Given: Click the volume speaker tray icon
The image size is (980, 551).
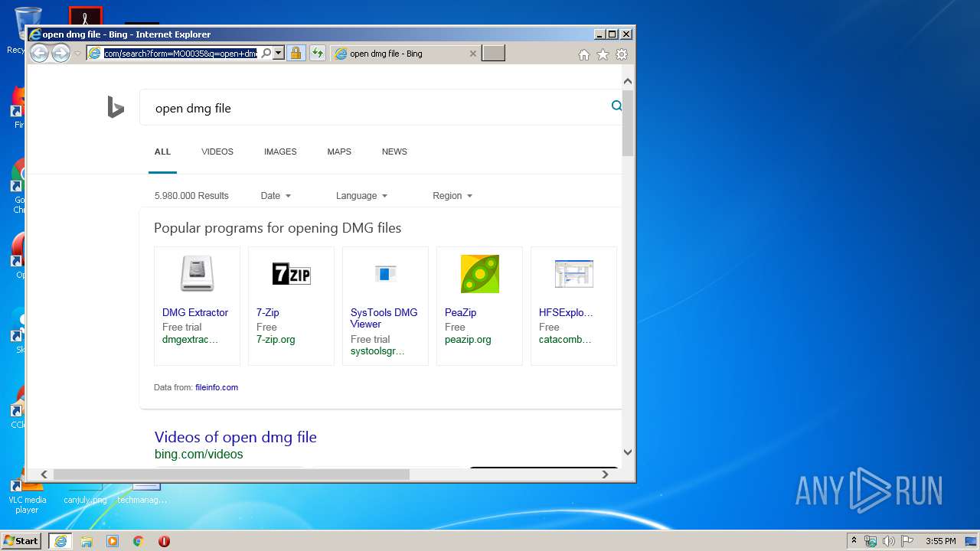Looking at the screenshot, I should pyautogui.click(x=888, y=541).
